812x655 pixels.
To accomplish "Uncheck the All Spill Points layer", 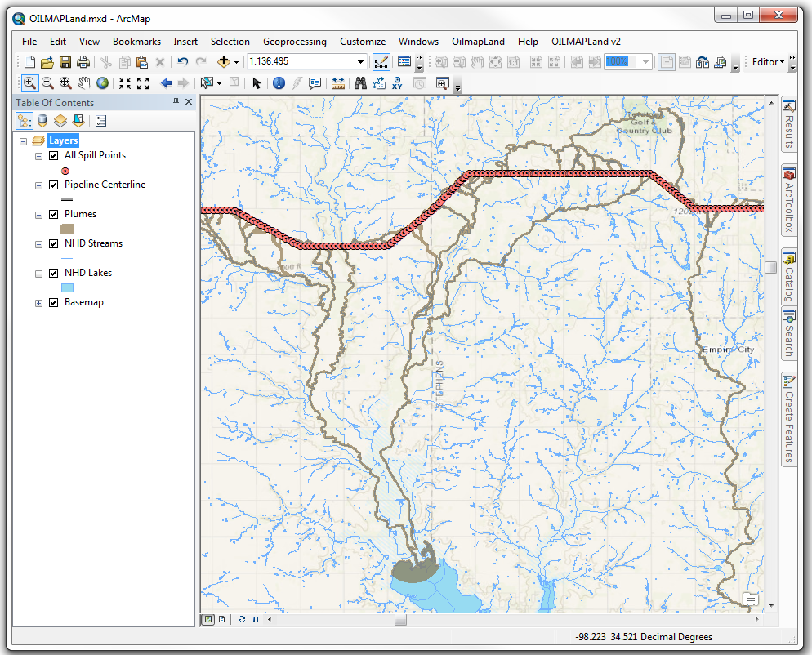I will (x=54, y=155).
